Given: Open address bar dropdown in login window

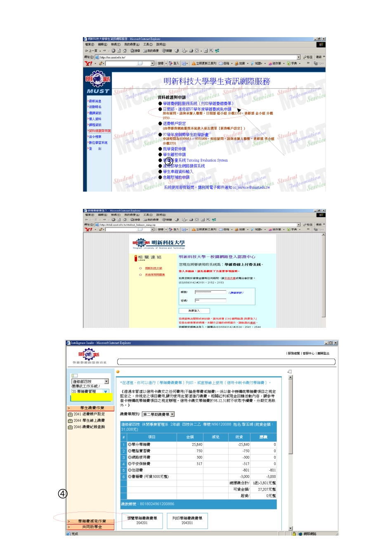Looking at the screenshot, I should point(299,225).
